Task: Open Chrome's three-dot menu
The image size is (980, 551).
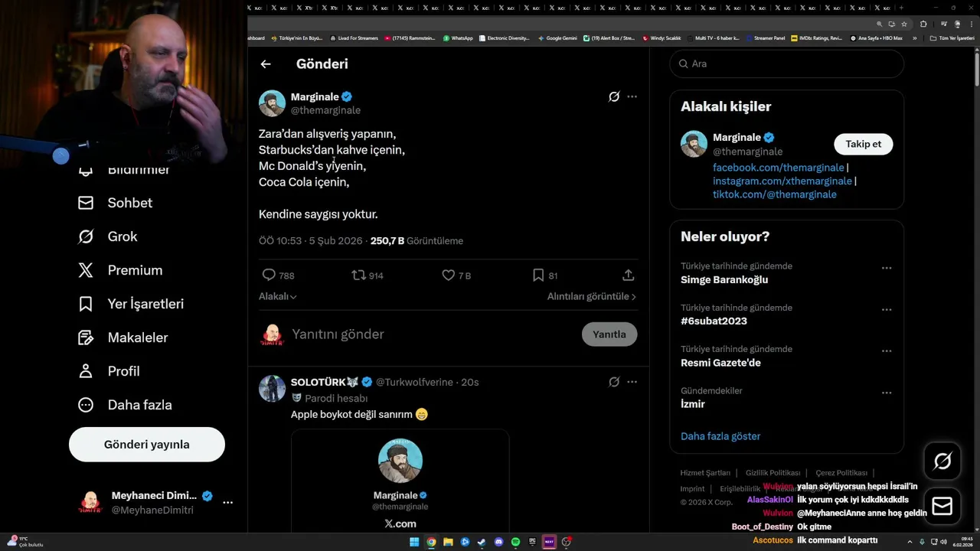Action: tap(972, 24)
